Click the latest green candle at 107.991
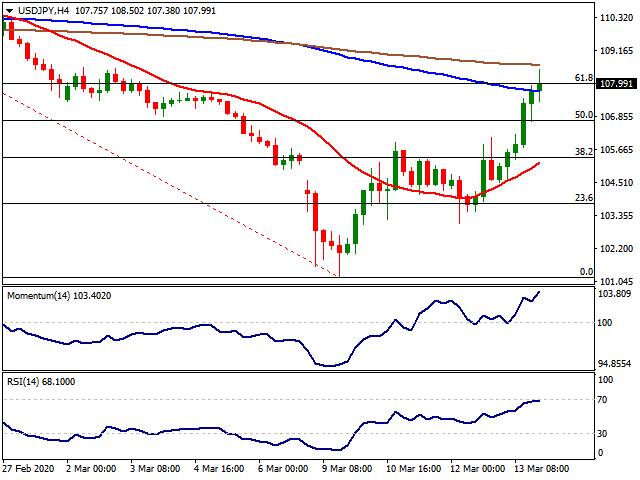 540,87
